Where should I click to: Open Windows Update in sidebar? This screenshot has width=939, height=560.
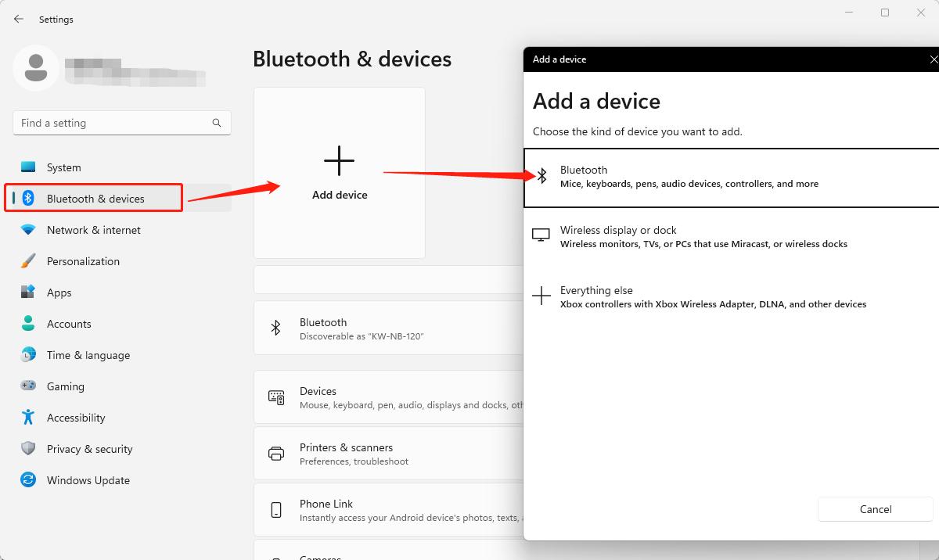click(x=121, y=480)
